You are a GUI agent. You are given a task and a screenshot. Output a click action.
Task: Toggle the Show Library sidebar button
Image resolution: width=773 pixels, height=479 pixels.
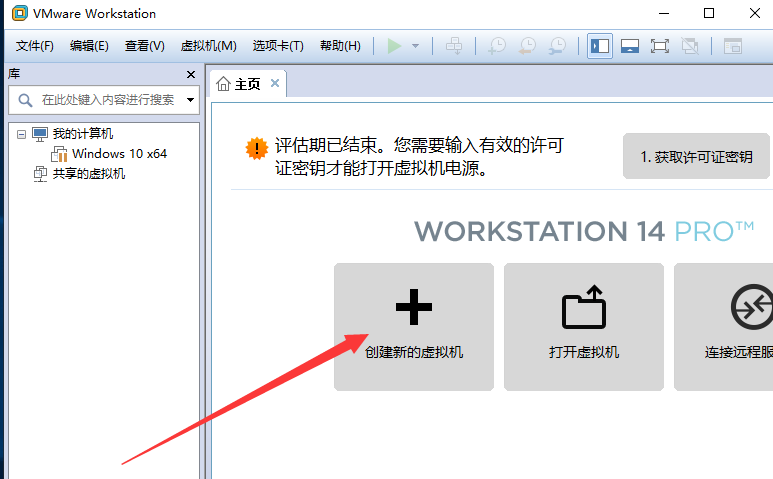pyautogui.click(x=600, y=46)
